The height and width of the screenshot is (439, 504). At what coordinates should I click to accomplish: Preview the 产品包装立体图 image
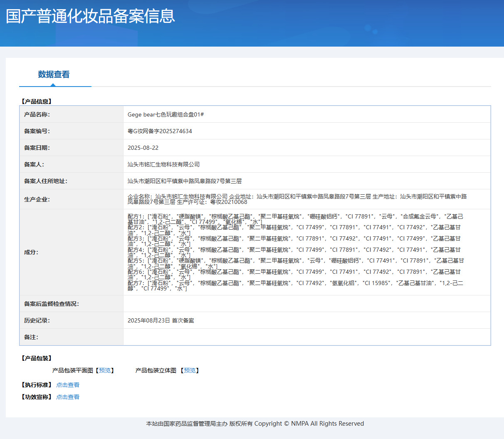pos(190,370)
